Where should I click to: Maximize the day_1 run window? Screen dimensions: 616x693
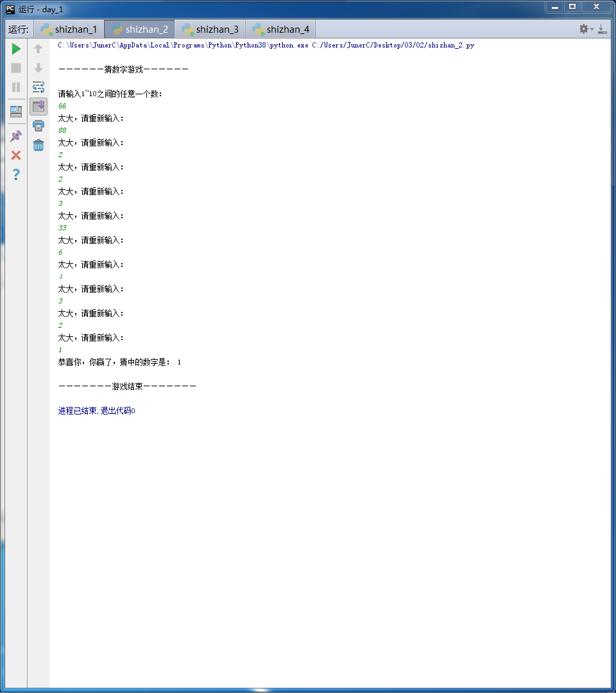coord(572,6)
